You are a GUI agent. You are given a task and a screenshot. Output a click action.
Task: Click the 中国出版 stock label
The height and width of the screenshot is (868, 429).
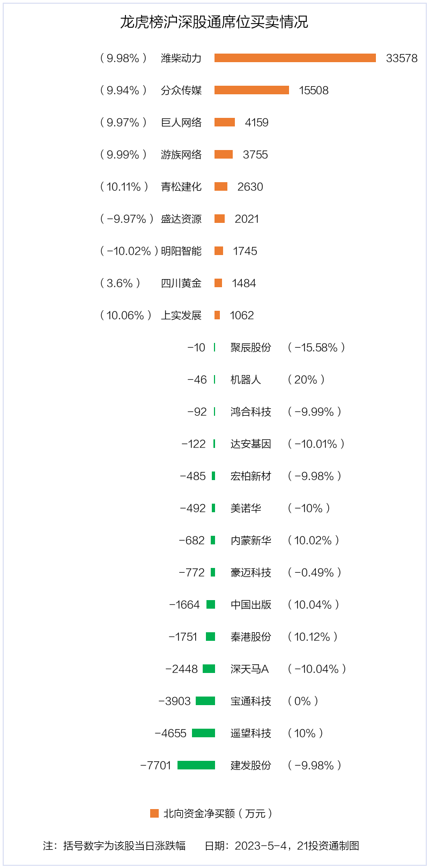[251, 604]
